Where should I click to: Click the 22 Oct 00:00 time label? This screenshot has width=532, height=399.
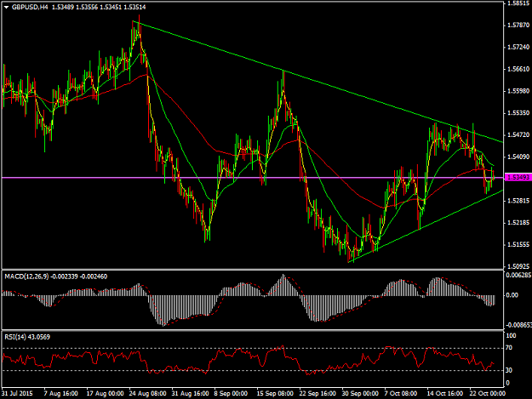point(488,394)
